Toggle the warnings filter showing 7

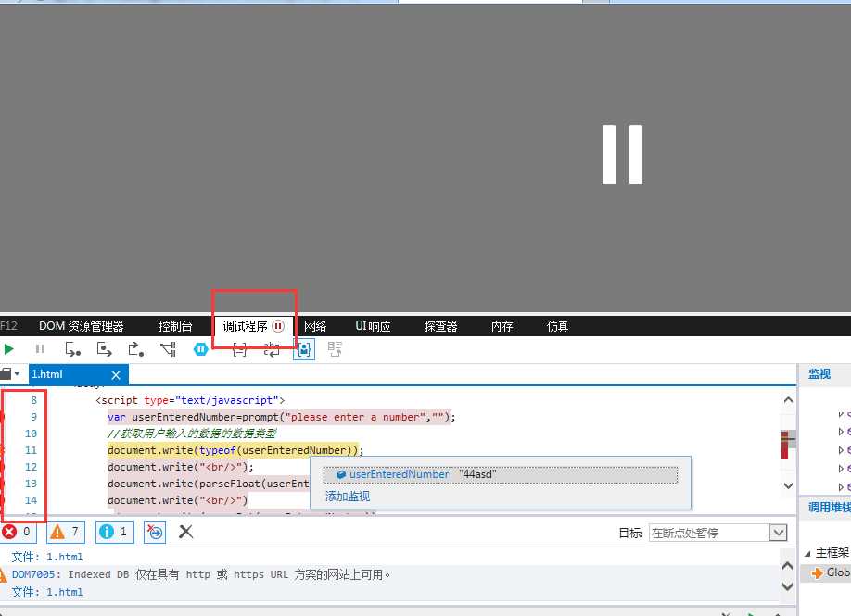(x=66, y=532)
